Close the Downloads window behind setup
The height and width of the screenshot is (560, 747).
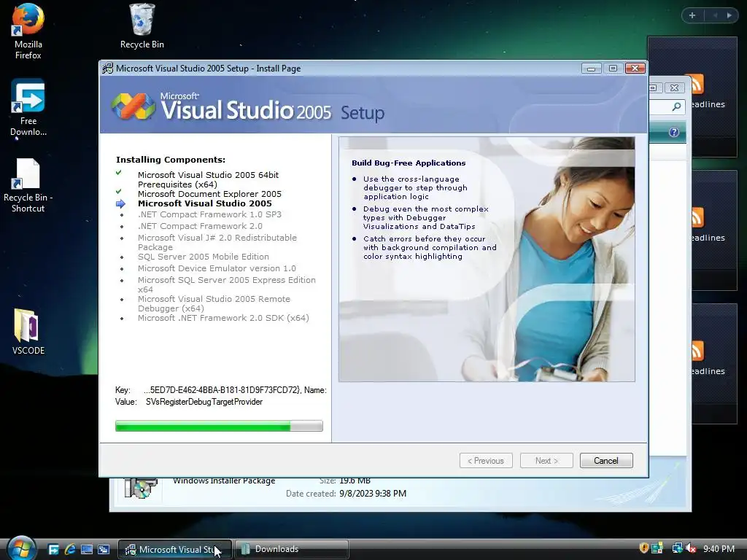click(x=674, y=87)
